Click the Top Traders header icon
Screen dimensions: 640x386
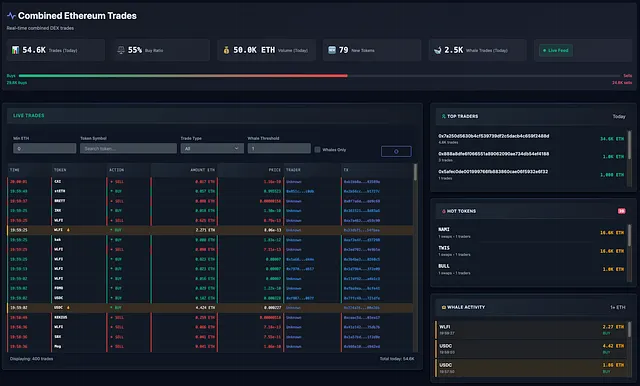(x=443, y=116)
